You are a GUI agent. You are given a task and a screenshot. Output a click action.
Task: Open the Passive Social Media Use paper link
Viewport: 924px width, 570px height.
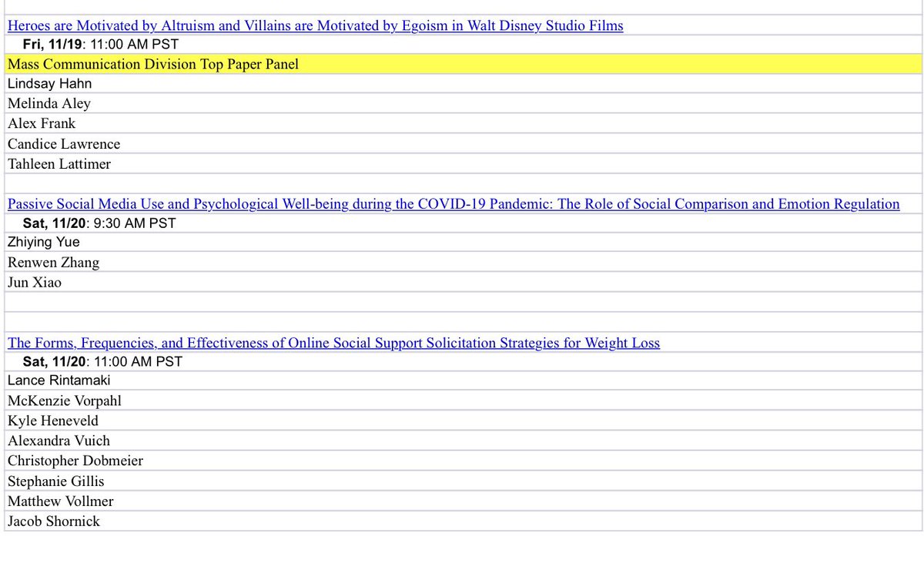click(454, 204)
